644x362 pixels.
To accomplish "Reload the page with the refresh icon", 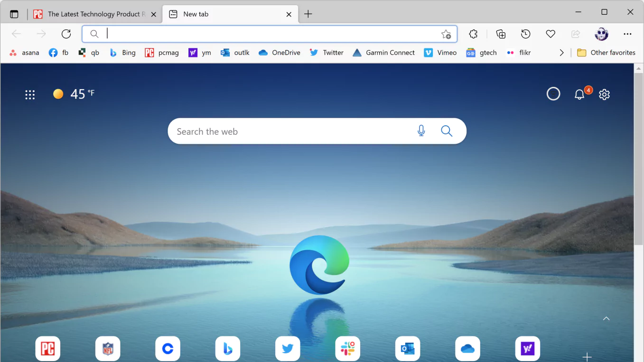I will (x=66, y=34).
